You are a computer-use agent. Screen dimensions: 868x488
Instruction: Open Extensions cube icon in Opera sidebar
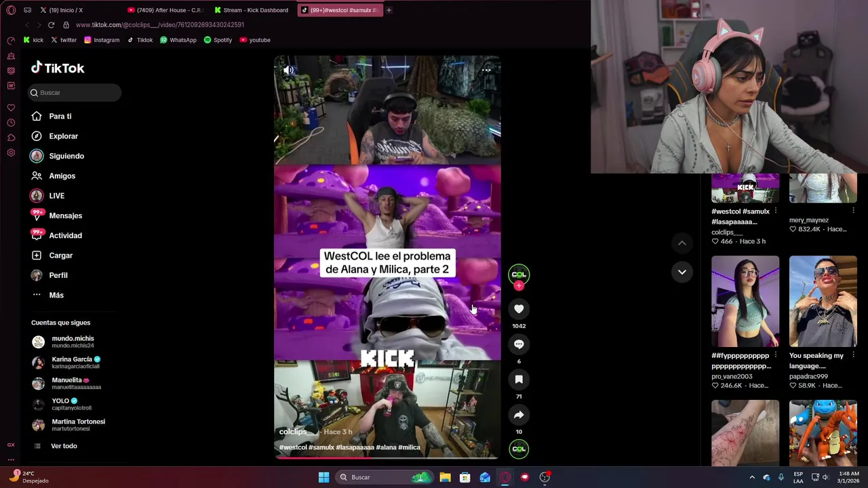11,138
